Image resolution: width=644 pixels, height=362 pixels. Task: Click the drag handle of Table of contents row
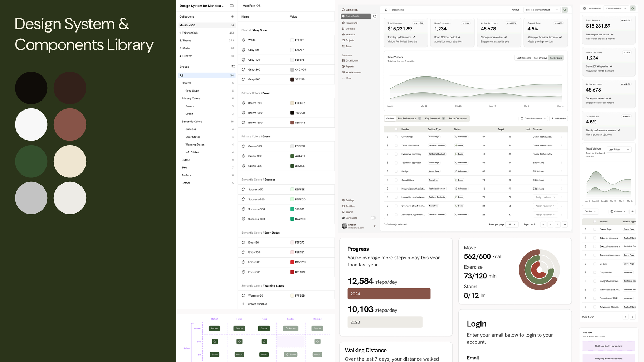pos(387,145)
